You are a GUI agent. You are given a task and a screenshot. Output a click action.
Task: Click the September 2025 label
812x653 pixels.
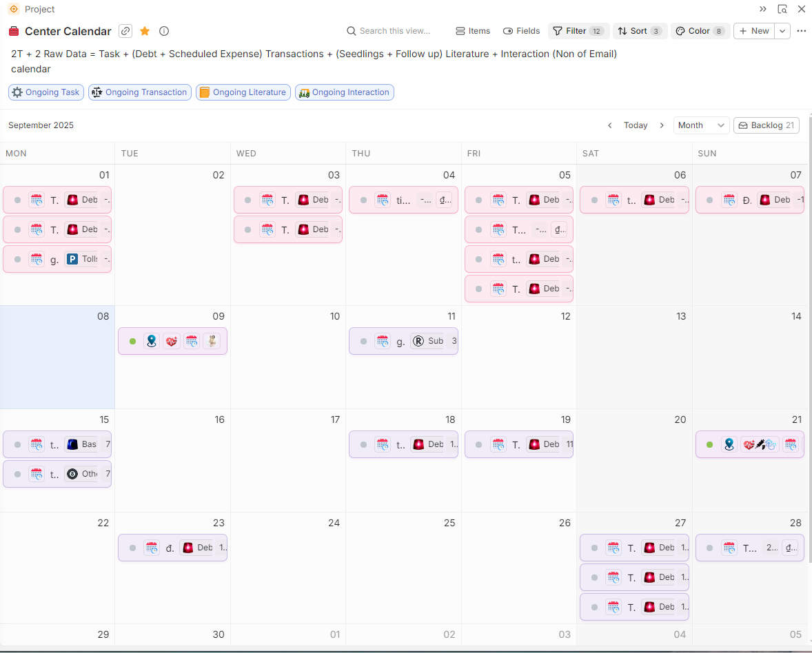point(41,125)
